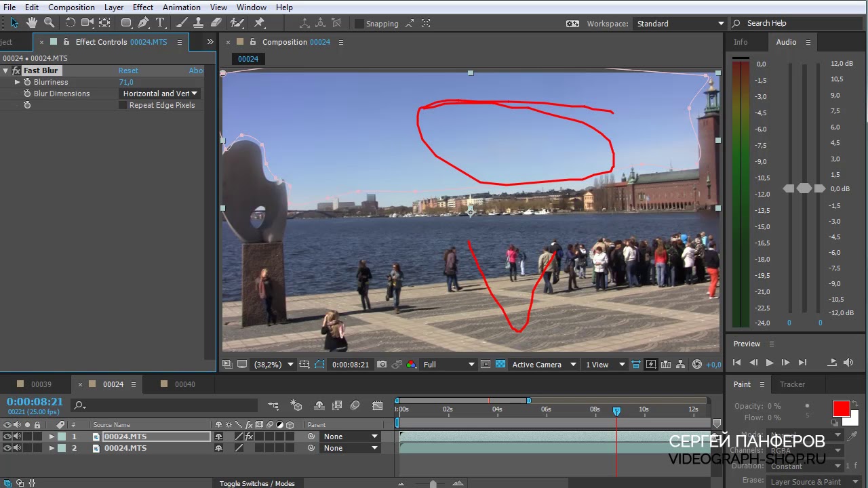
Task: Select the Zoom magnifier tool
Action: click(x=49, y=23)
